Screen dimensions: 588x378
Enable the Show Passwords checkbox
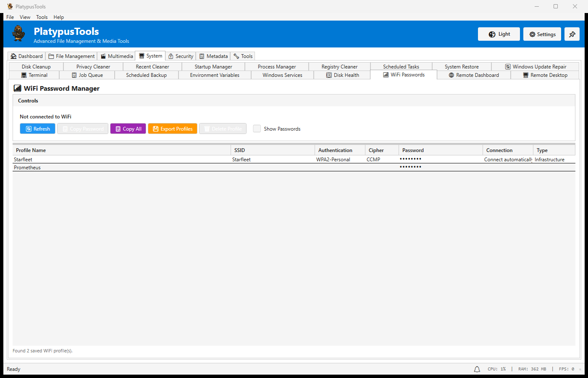point(257,129)
